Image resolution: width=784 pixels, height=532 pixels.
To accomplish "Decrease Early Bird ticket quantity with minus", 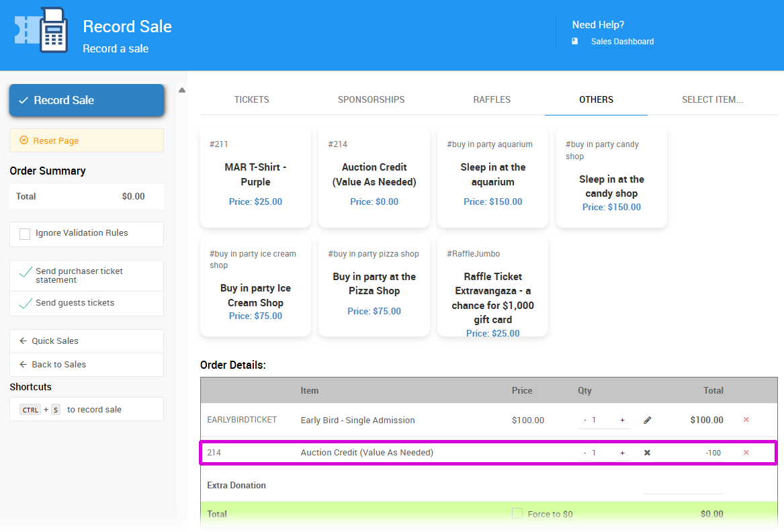I will pos(585,420).
